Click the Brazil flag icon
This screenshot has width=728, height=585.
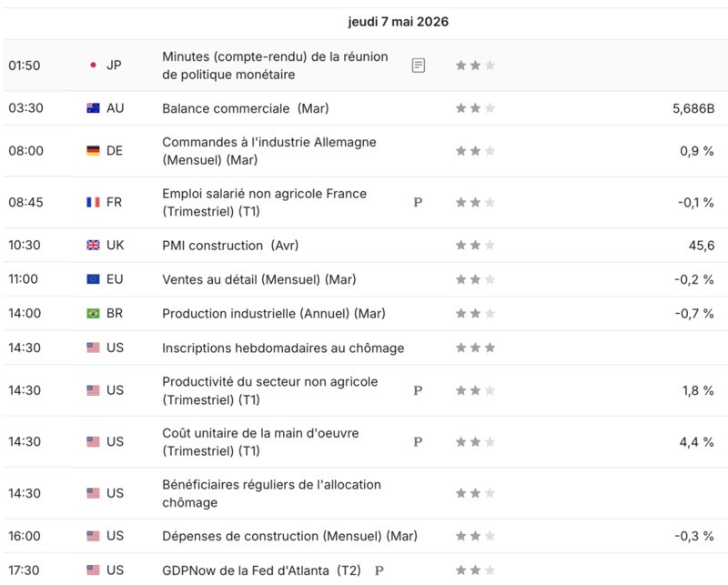point(94,313)
